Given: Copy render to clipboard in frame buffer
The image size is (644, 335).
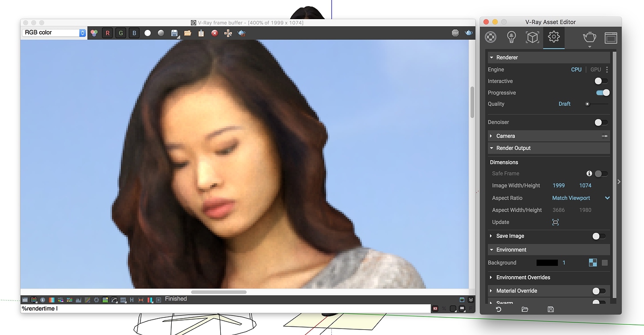Looking at the screenshot, I should pos(201,33).
